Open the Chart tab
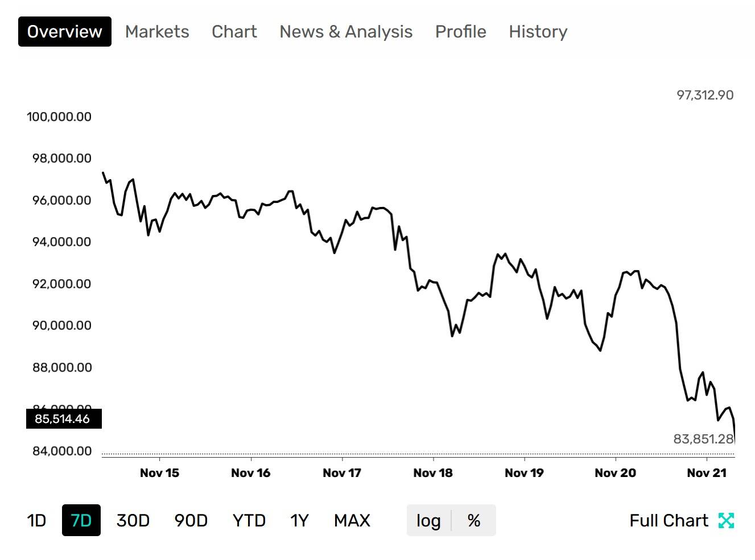755x560 pixels. [x=234, y=31]
